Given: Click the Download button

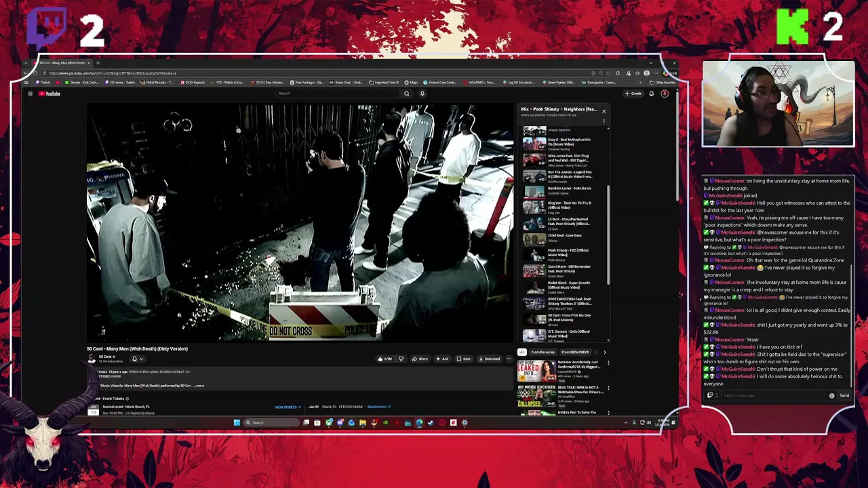Looking at the screenshot, I should click(489, 359).
